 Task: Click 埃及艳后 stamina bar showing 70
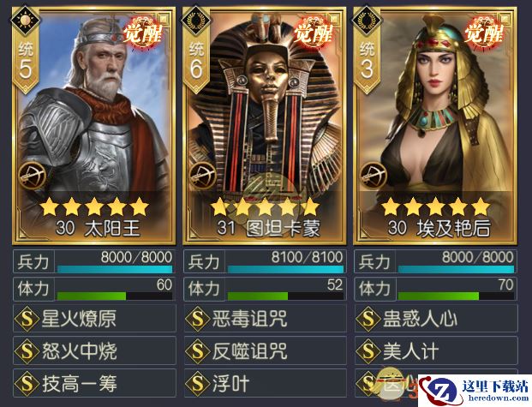click(436, 290)
